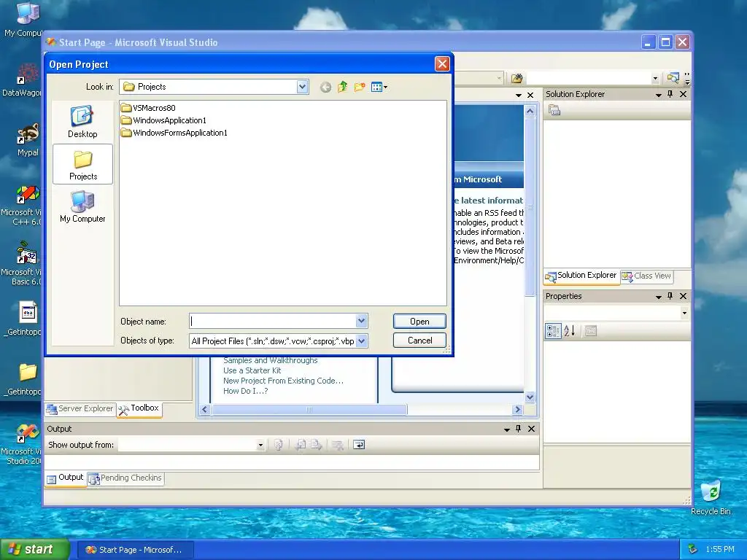Image resolution: width=747 pixels, height=560 pixels.
Task: Open New Project From Existing Code link
Action: pyautogui.click(x=283, y=381)
